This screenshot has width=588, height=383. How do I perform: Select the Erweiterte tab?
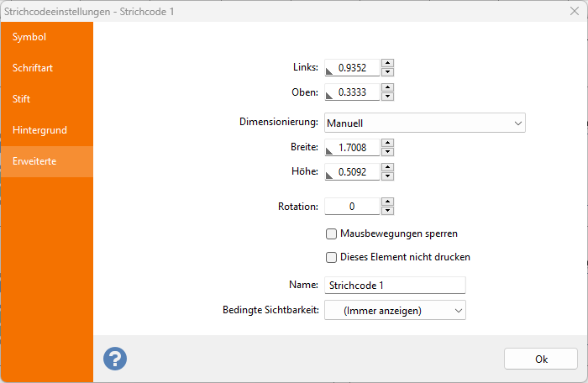[47, 161]
